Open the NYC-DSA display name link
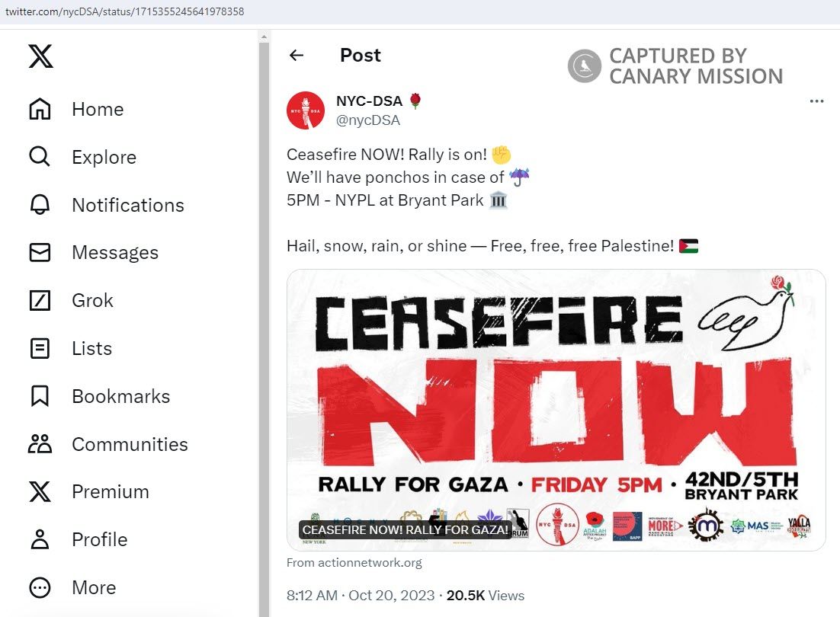Screen dimensions: 840x617 pos(369,101)
